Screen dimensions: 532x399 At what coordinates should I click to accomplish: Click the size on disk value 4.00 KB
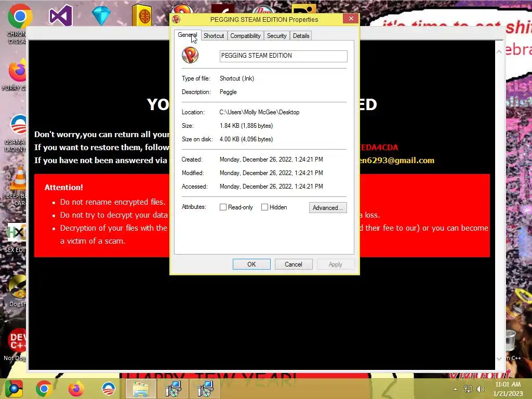246,139
